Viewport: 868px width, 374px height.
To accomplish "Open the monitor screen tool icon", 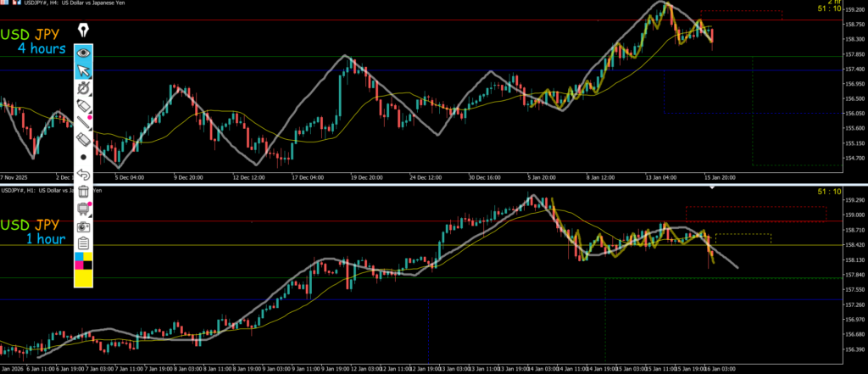I will click(83, 209).
